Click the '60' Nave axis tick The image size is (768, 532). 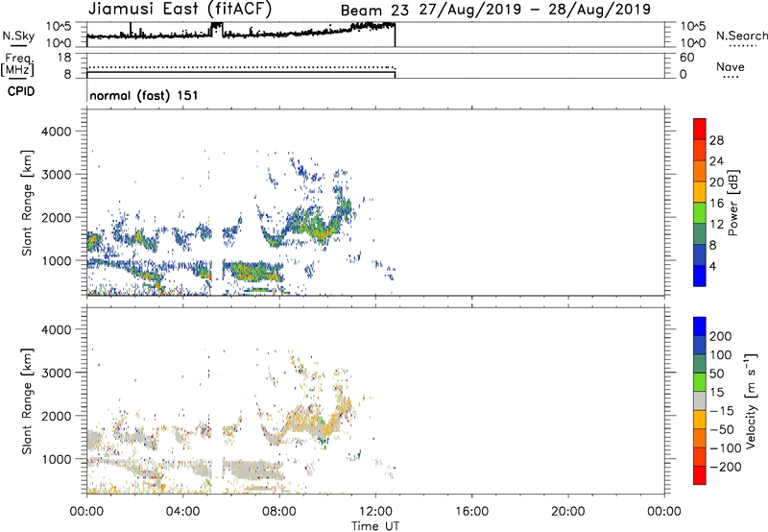coord(686,58)
